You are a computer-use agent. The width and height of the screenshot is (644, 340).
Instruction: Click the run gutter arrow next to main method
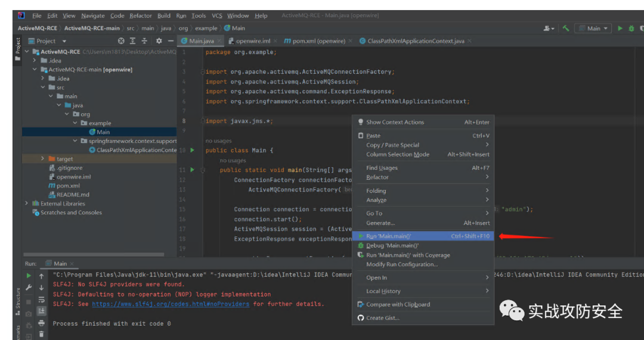point(192,170)
